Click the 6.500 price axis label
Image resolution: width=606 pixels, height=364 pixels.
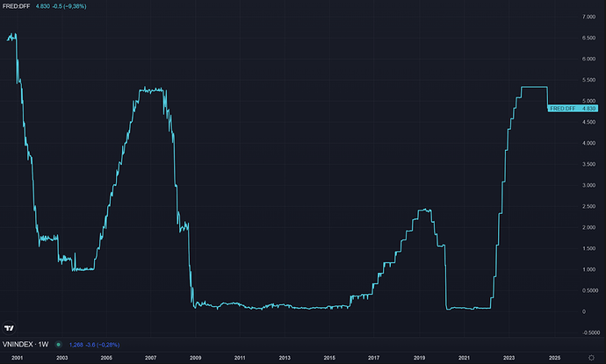pos(588,38)
